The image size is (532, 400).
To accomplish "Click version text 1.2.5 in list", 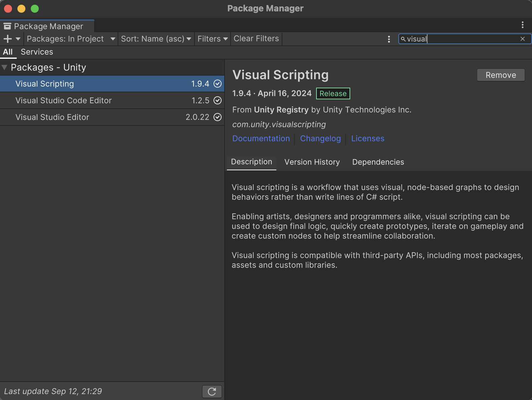I will [x=200, y=100].
